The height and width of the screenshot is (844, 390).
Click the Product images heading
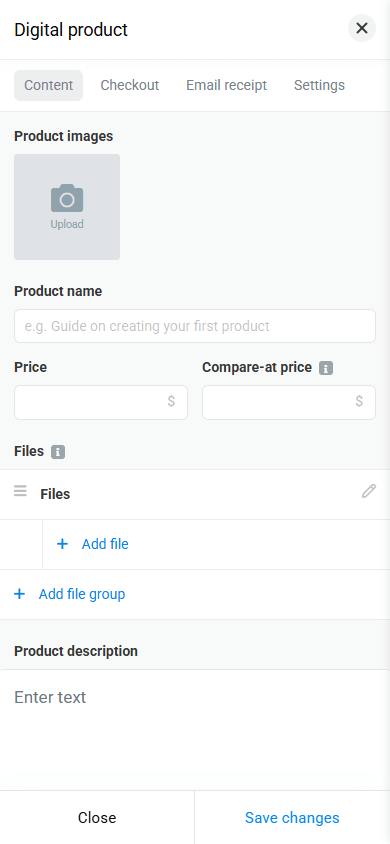63,136
